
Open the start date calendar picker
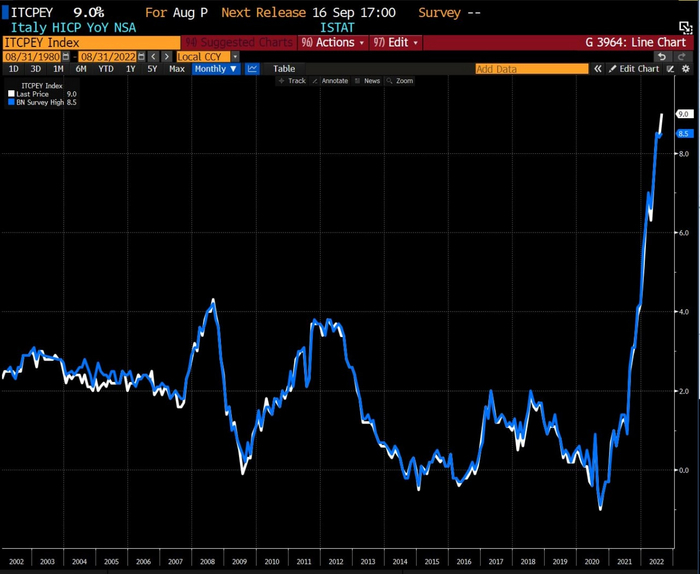pyautogui.click(x=66, y=57)
